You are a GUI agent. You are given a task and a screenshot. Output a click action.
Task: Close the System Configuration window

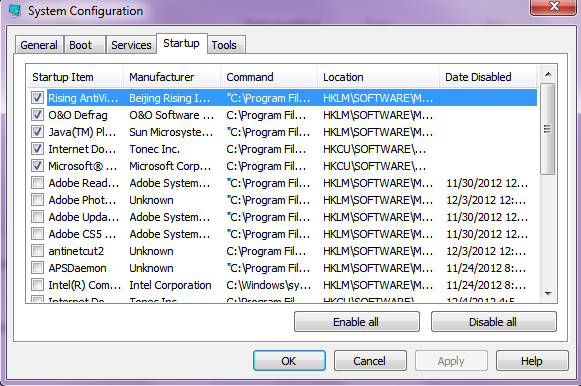[554, 7]
